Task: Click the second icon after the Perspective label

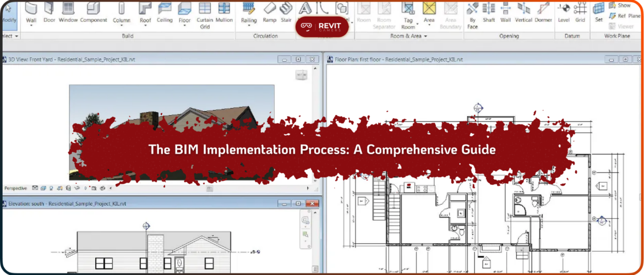Action: point(43,189)
